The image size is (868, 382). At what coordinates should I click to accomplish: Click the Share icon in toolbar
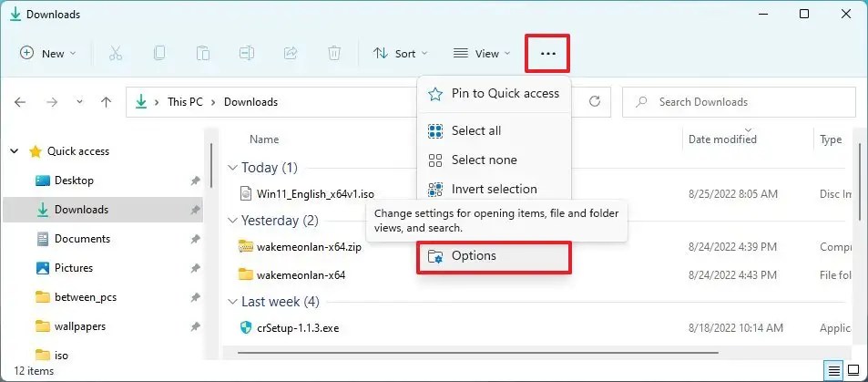291,54
